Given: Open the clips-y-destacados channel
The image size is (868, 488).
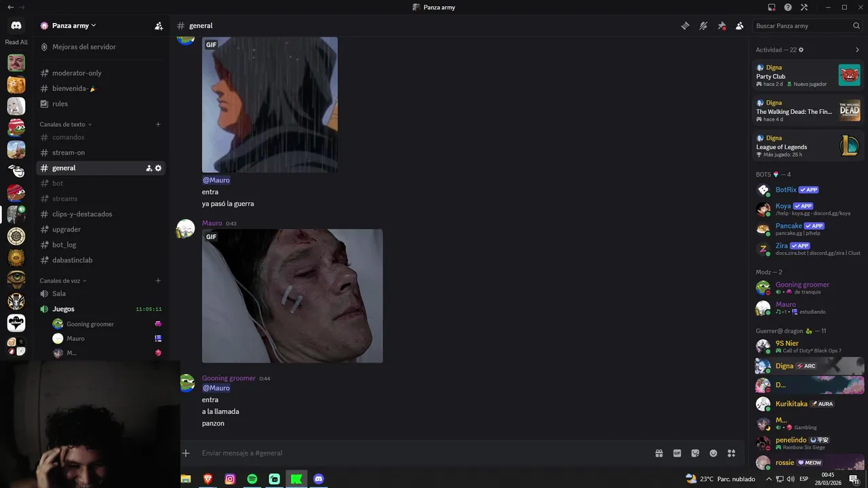Looking at the screenshot, I should (x=102, y=214).
